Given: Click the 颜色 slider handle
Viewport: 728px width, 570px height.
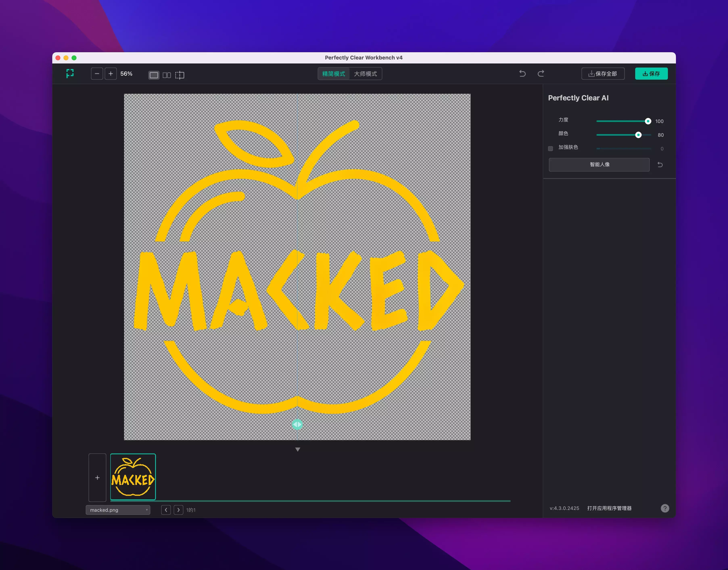Looking at the screenshot, I should [x=638, y=135].
